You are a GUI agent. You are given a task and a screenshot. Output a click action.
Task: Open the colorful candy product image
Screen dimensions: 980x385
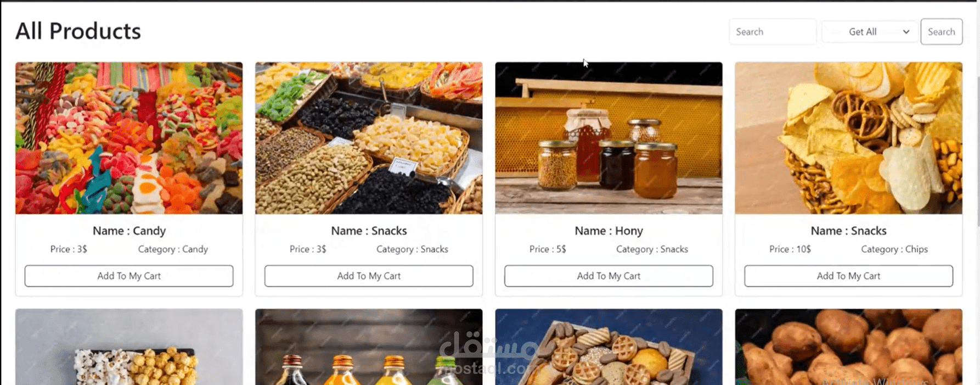pos(129,138)
